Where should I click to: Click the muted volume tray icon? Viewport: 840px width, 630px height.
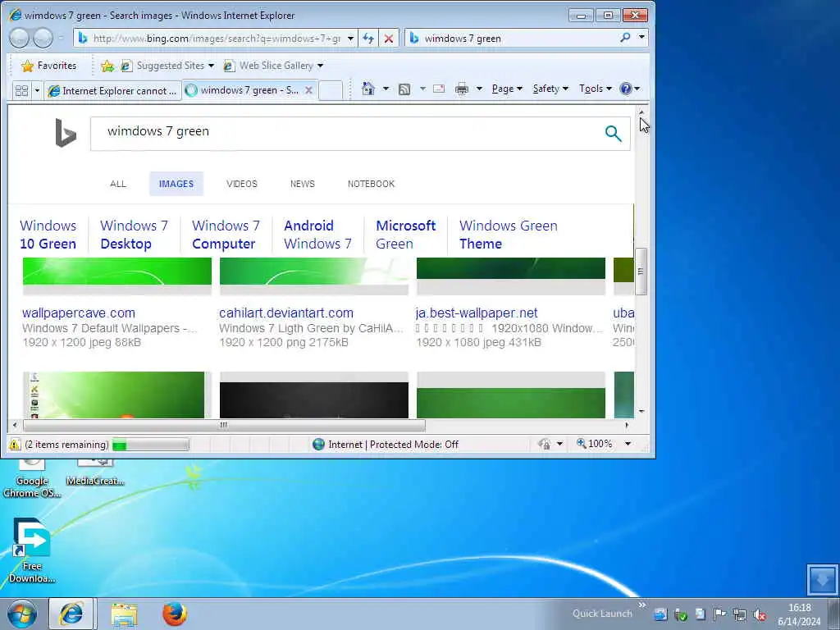tap(760, 614)
